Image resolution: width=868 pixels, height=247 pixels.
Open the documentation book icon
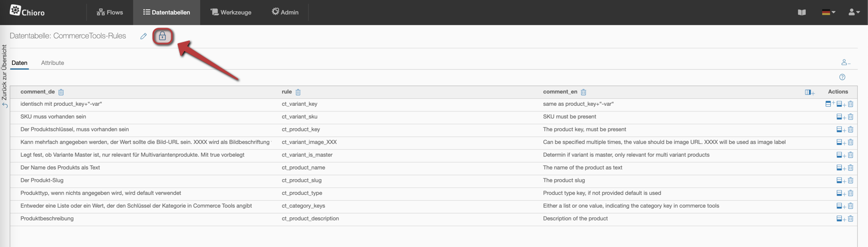[801, 12]
